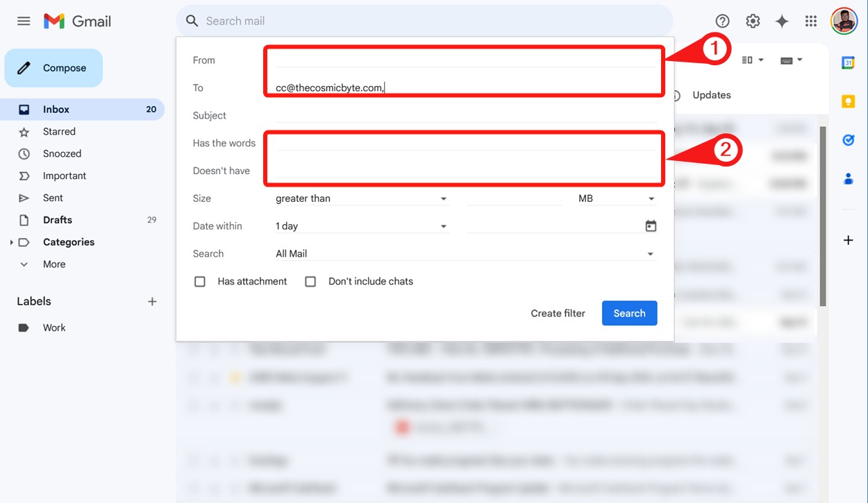Toggle the Inbox selection in the sidebar
868x503 pixels.
click(x=57, y=109)
